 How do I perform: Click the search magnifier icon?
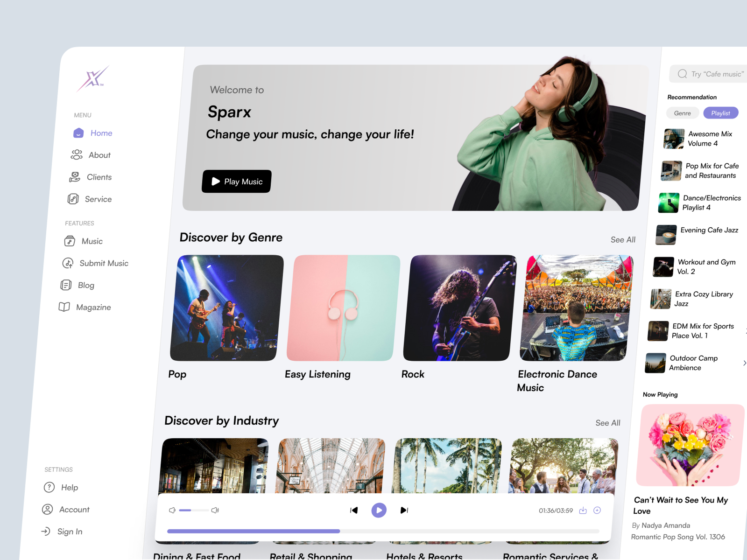(682, 74)
